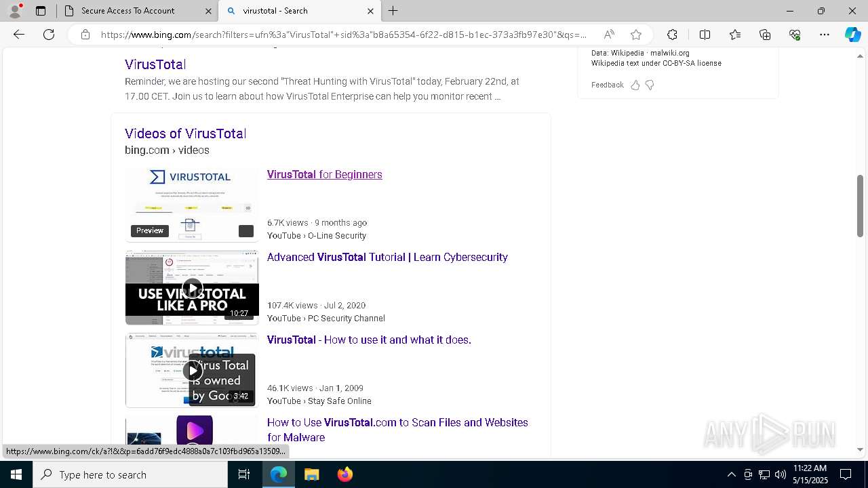Open the Videos of VirusTotal heading

point(185,134)
